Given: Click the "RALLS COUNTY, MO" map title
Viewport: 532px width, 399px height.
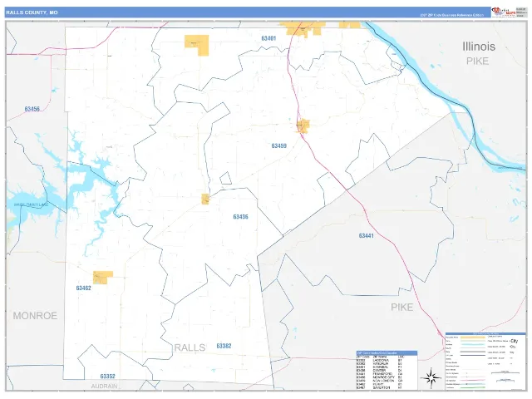Looking at the screenshot, I should pos(32,12).
